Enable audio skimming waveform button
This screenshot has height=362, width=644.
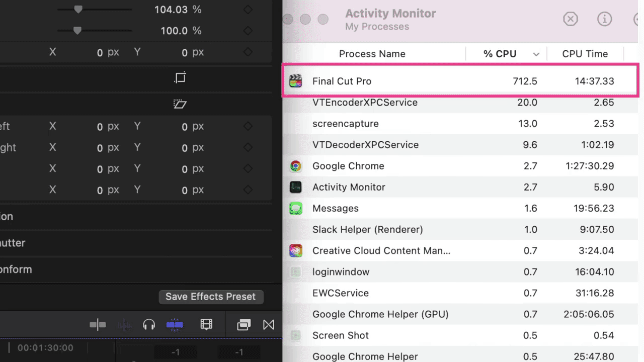tap(124, 325)
